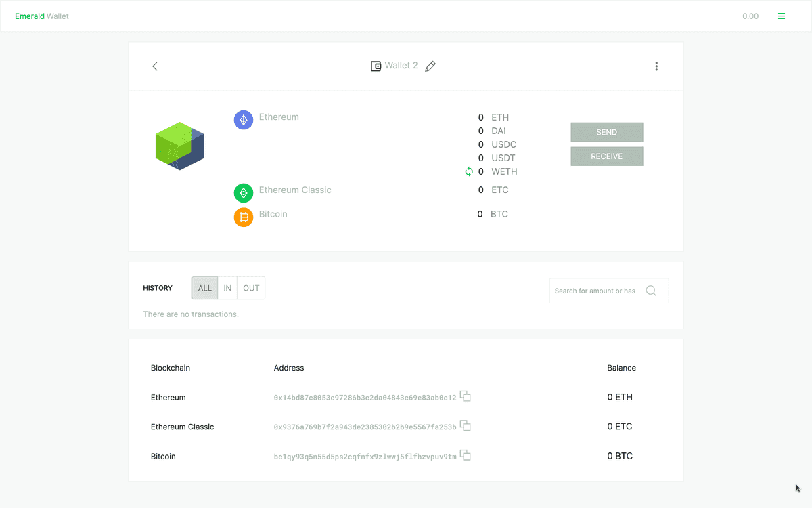
Task: Copy the Ethereum address
Action: tap(466, 396)
